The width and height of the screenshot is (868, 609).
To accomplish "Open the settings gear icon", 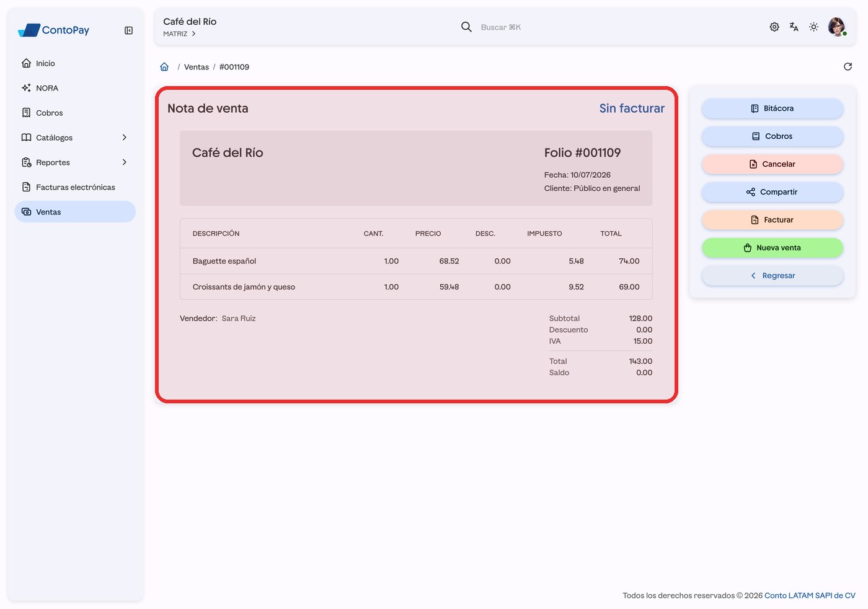I will coord(774,27).
